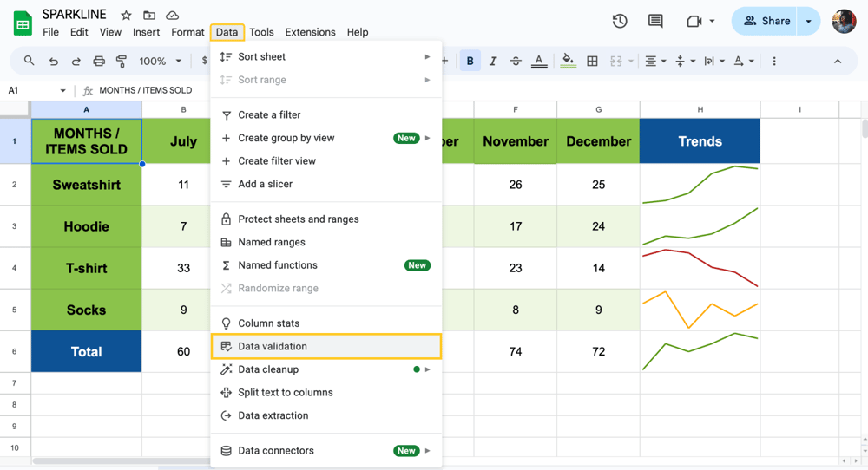The height and width of the screenshot is (470, 868).
Task: Click the borders grid icon
Action: pos(592,62)
